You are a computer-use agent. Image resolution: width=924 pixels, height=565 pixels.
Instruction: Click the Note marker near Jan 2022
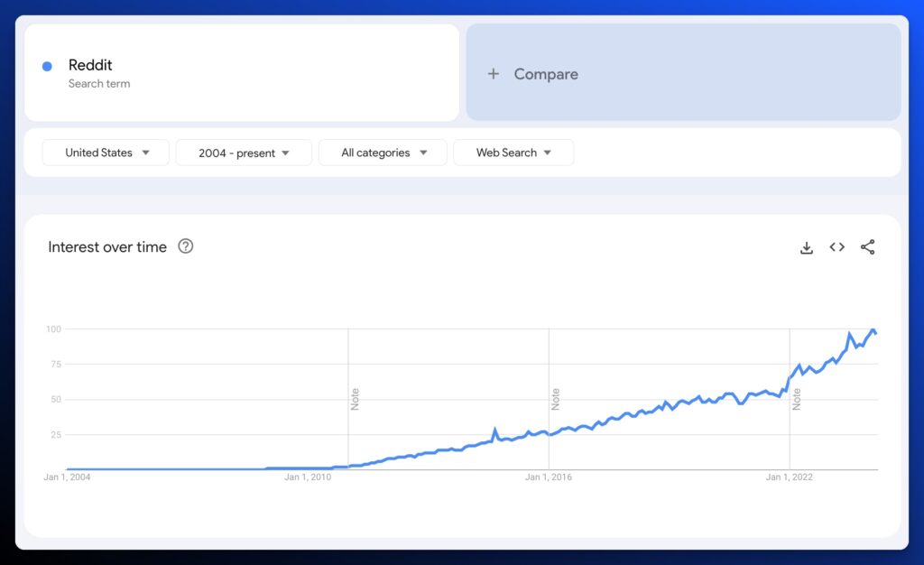[798, 397]
